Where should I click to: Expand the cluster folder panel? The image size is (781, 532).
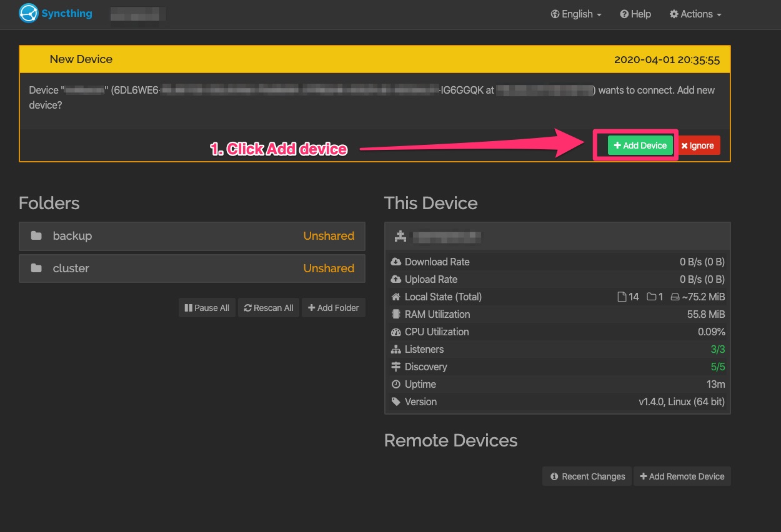(x=192, y=268)
